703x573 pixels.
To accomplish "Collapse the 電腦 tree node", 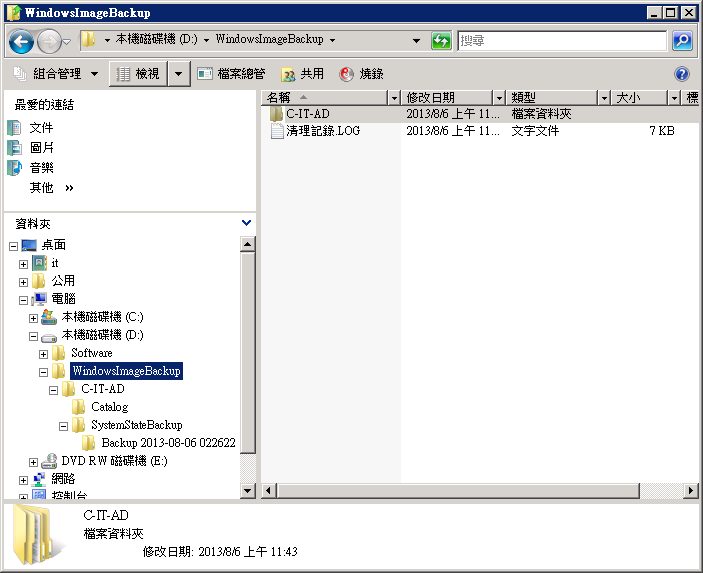I will (x=23, y=300).
